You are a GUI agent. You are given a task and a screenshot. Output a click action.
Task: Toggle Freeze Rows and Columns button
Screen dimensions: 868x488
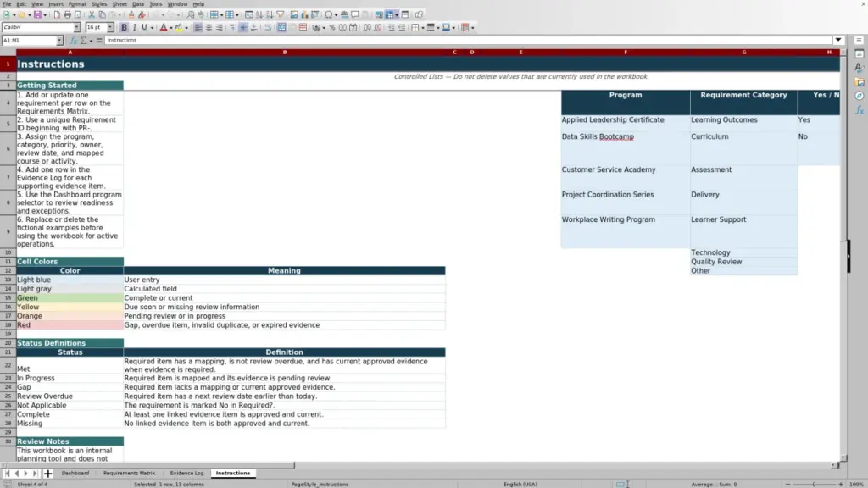coord(389,14)
